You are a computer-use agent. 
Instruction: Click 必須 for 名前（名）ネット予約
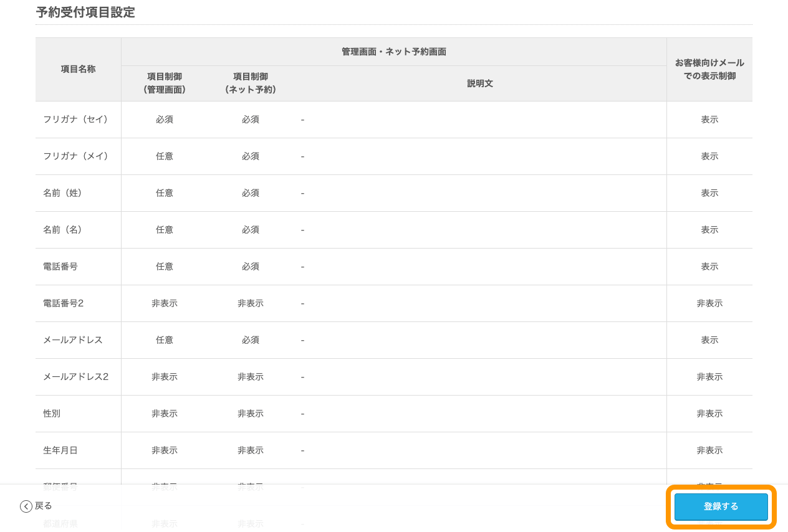pyautogui.click(x=251, y=230)
